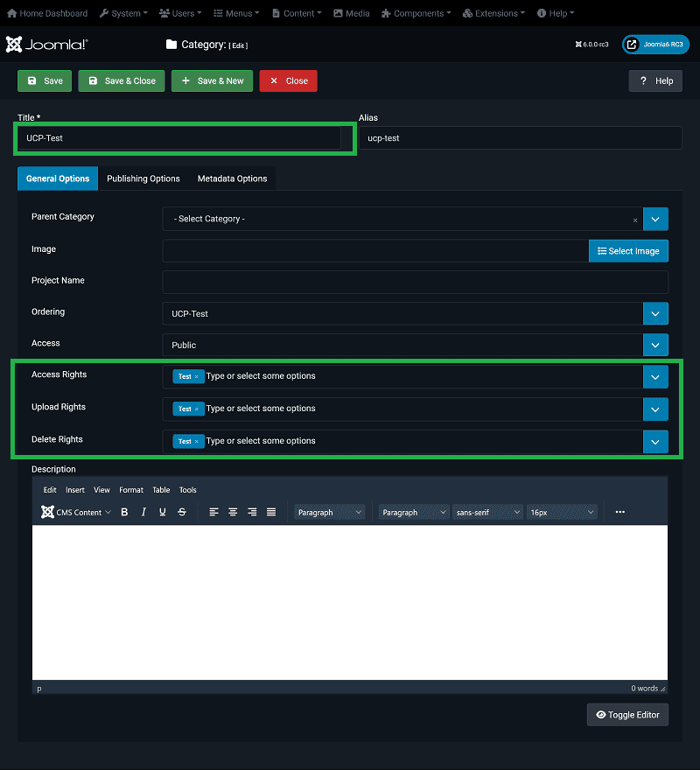700x770 pixels.
Task: Click the Underline formatting icon
Action: pyautogui.click(x=163, y=512)
